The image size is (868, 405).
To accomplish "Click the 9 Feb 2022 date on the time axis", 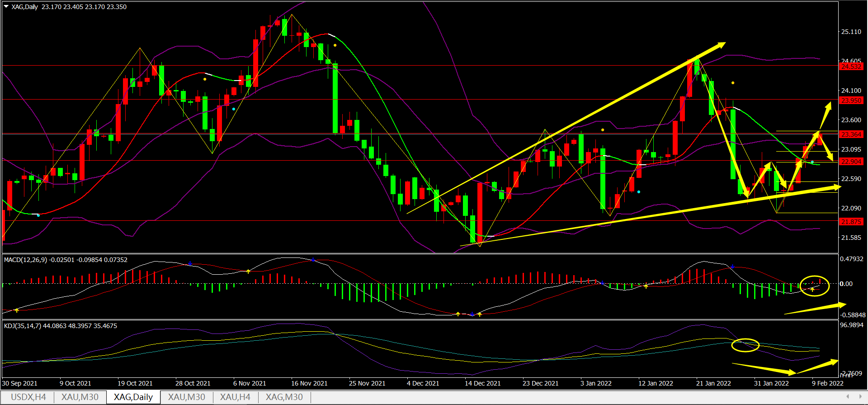I will pos(827,383).
